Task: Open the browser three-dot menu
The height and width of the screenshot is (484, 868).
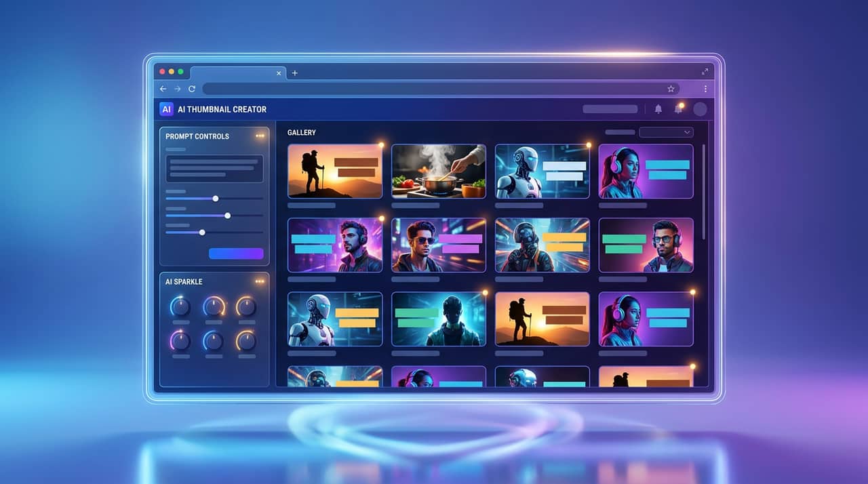Action: click(705, 89)
